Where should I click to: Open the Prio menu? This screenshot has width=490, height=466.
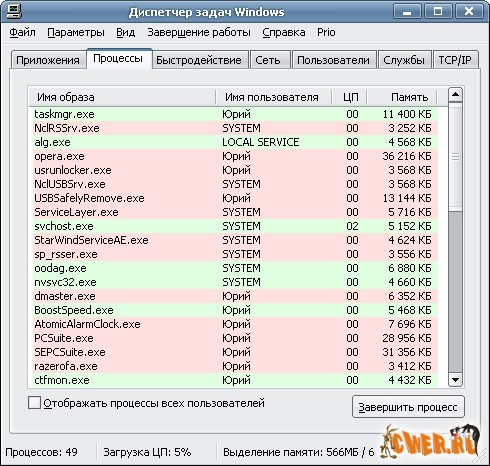tap(326, 32)
